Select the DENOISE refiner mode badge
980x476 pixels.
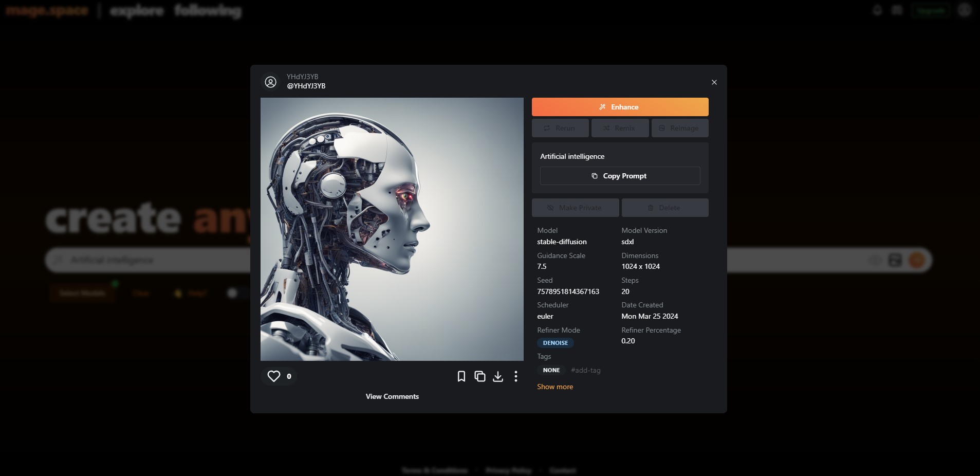[556, 343]
